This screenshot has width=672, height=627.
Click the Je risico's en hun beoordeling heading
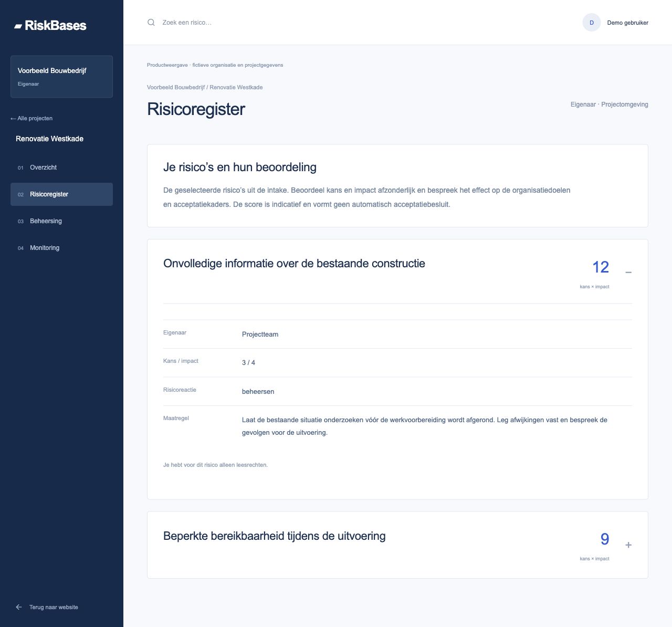(240, 168)
